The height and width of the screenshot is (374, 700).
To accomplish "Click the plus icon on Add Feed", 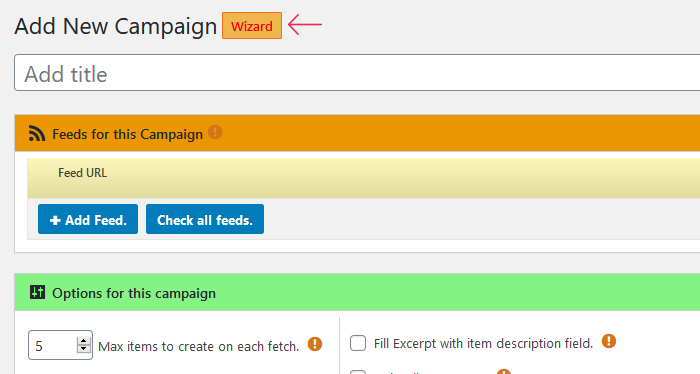I will point(55,220).
